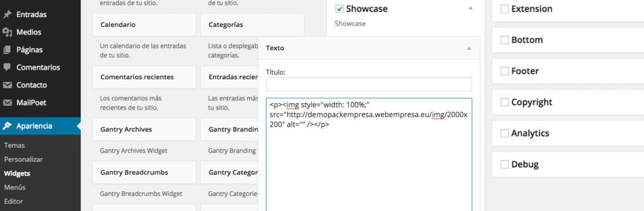Select the Gantry Archives widget
This screenshot has width=644, height=211.
click(144, 130)
